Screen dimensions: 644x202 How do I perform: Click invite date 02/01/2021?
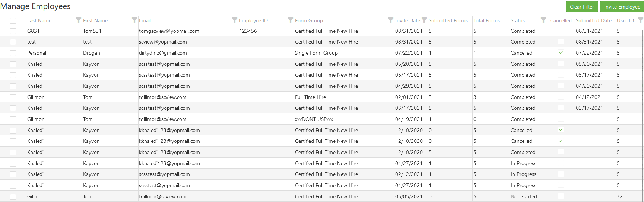409,97
